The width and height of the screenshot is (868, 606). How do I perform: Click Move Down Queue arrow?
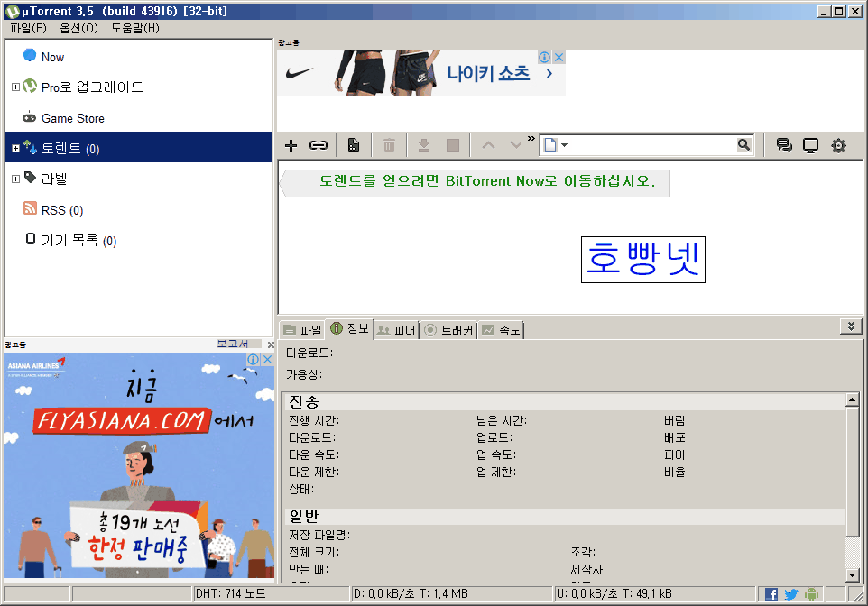pos(515,145)
